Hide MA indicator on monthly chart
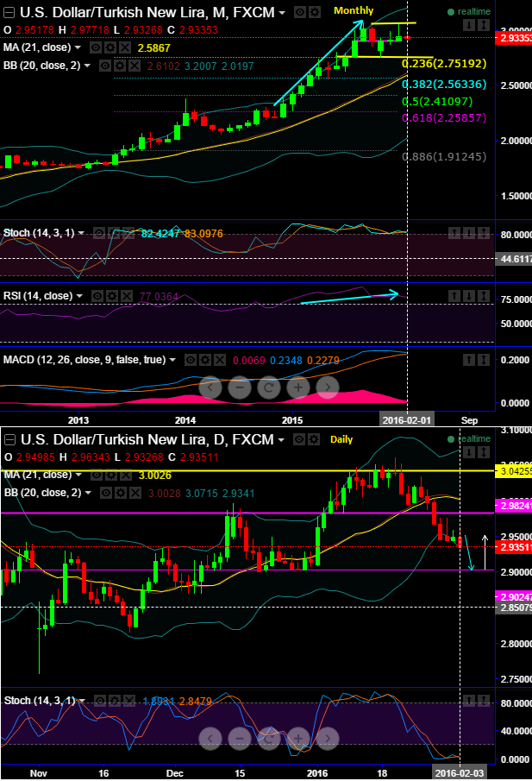This screenshot has height=781, width=532. point(96,47)
